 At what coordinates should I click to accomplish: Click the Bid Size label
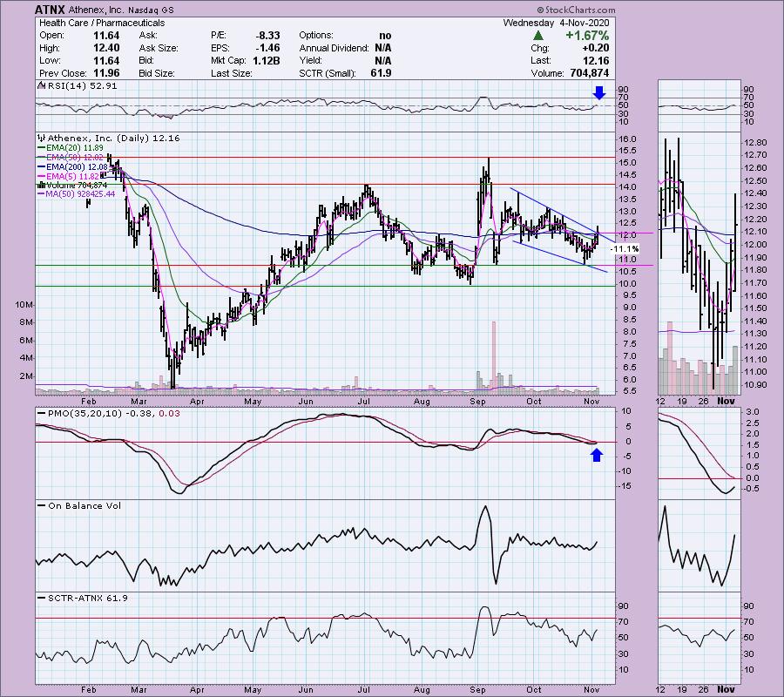tap(157, 73)
